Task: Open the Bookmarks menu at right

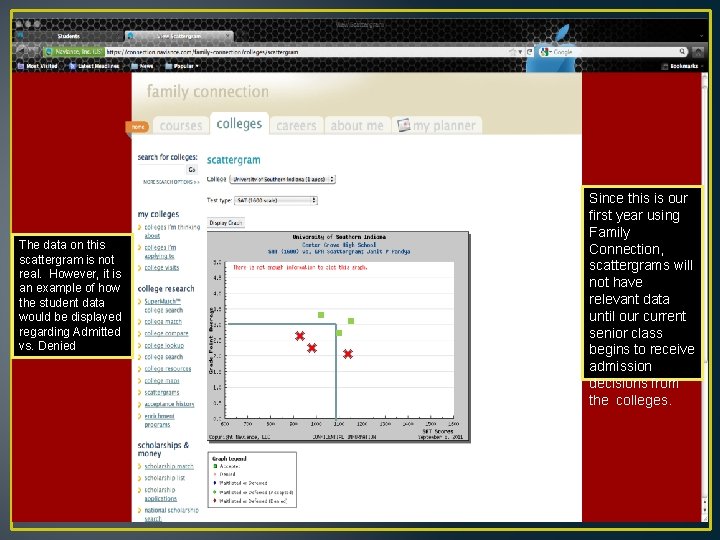Action: click(680, 66)
